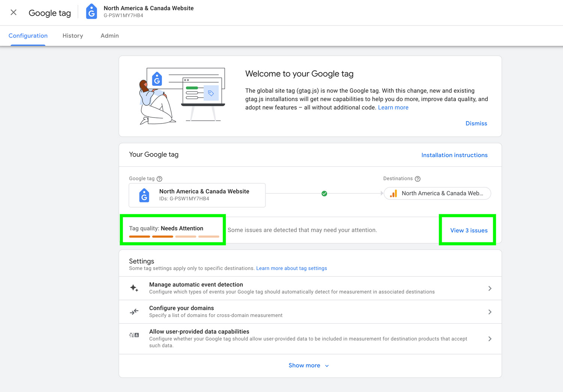Click the welcome illustration image
The image size is (563, 392).
click(x=182, y=96)
